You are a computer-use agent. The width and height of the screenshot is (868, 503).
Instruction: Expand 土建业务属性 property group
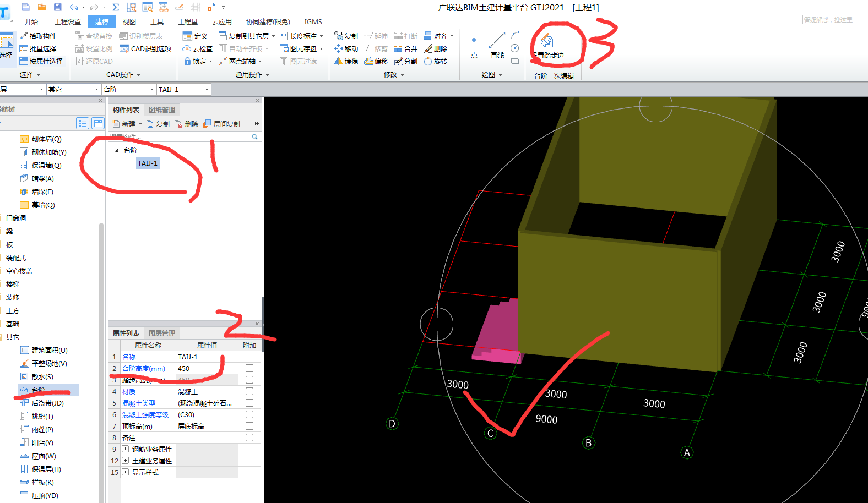click(x=126, y=461)
